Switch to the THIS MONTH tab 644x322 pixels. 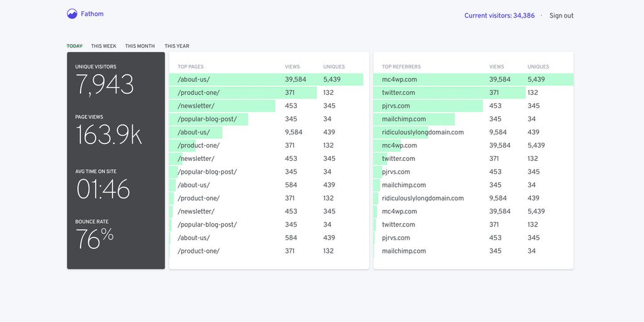point(140,46)
